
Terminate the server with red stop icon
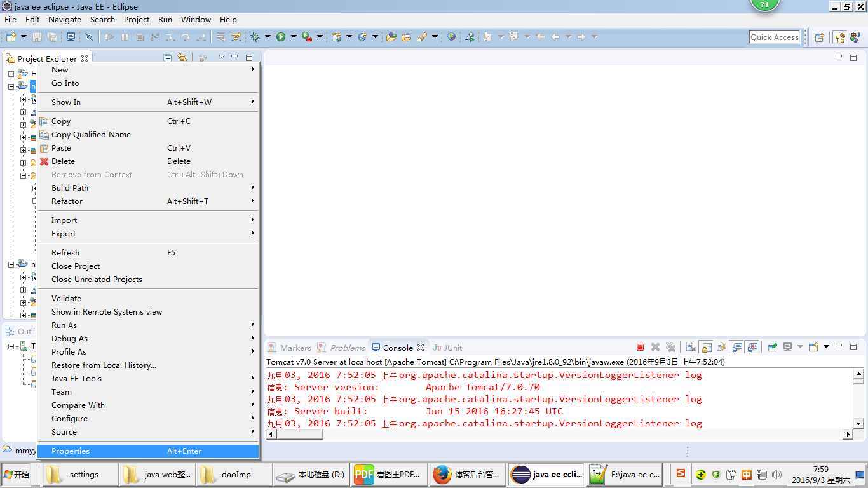[641, 348]
